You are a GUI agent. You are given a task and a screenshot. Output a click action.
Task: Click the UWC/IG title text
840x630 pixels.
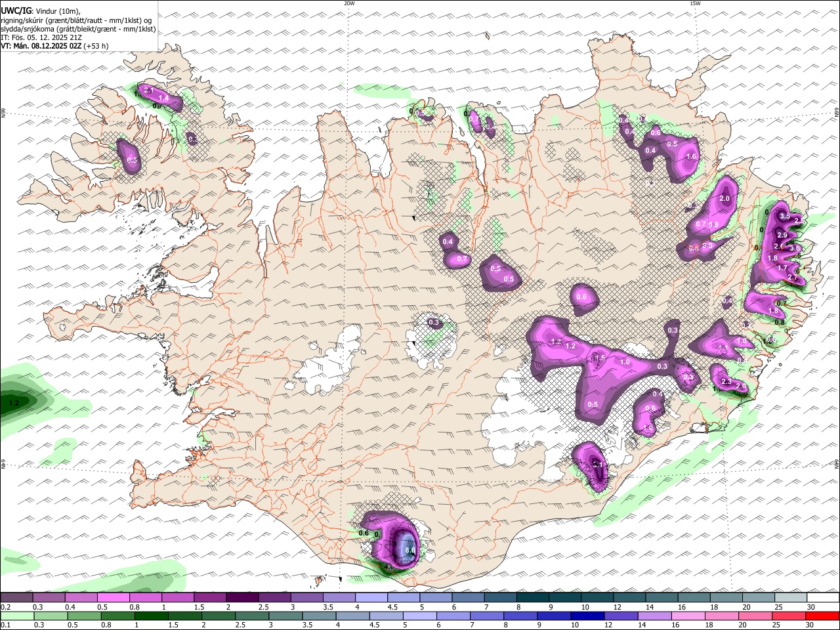click(x=15, y=10)
